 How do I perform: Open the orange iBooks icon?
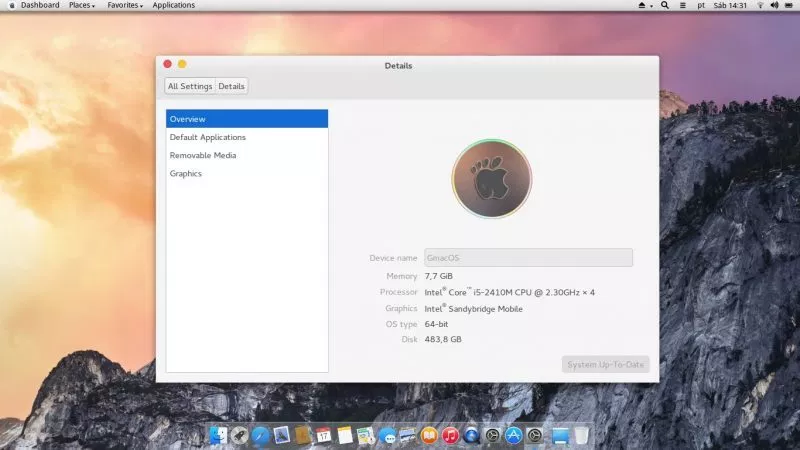pyautogui.click(x=429, y=435)
